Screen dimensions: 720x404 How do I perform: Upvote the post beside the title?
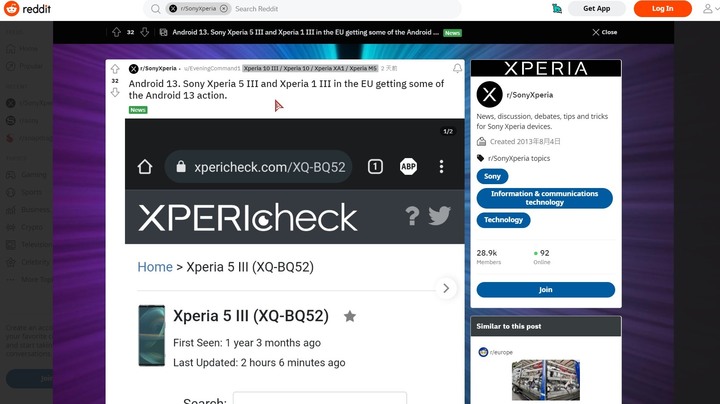point(115,69)
